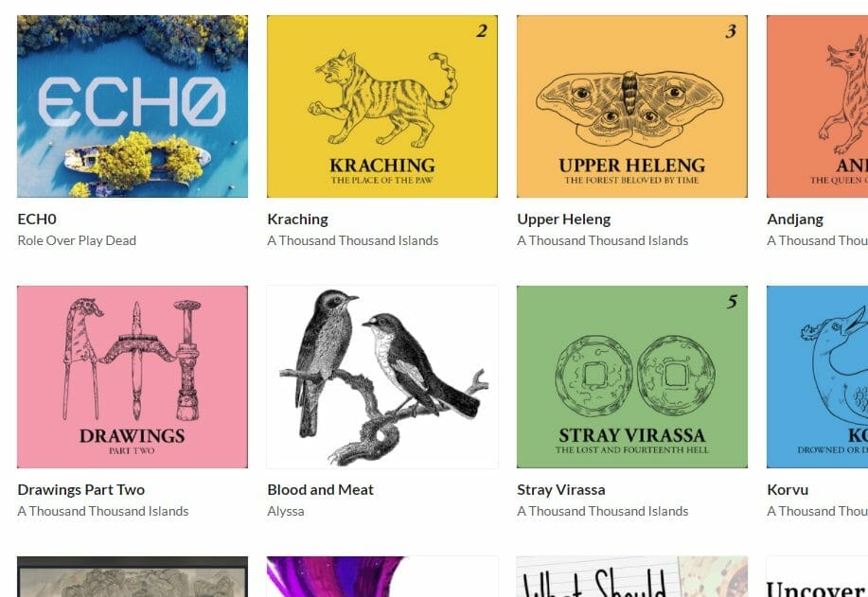Screen dimensions: 868x597
Task: Click the ECH0 title link
Action: coord(37,219)
